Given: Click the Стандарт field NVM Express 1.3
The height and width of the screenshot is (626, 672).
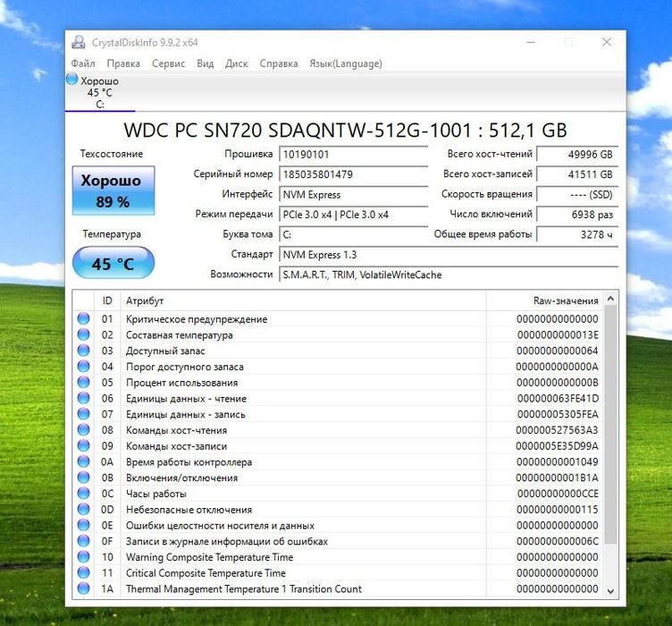Looking at the screenshot, I should click(x=449, y=255).
